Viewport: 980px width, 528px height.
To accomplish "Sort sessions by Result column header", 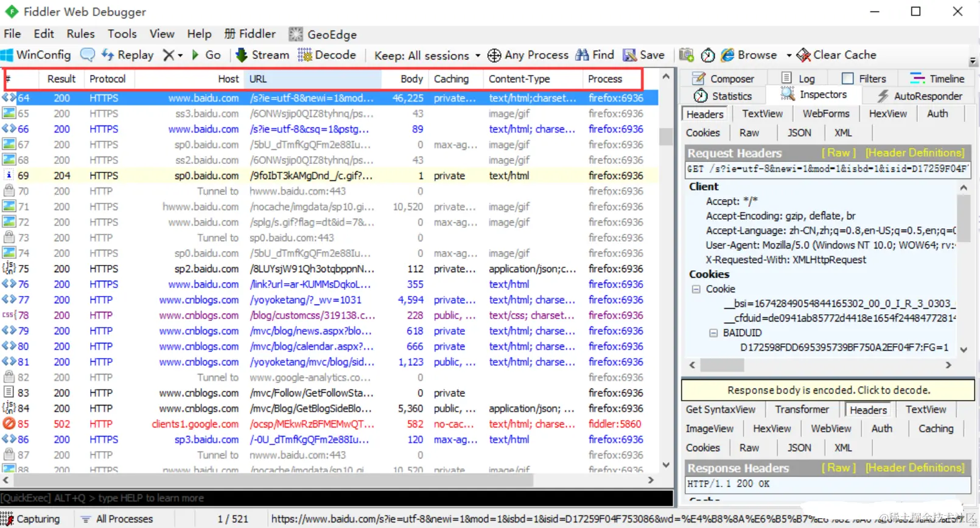I will click(x=61, y=79).
